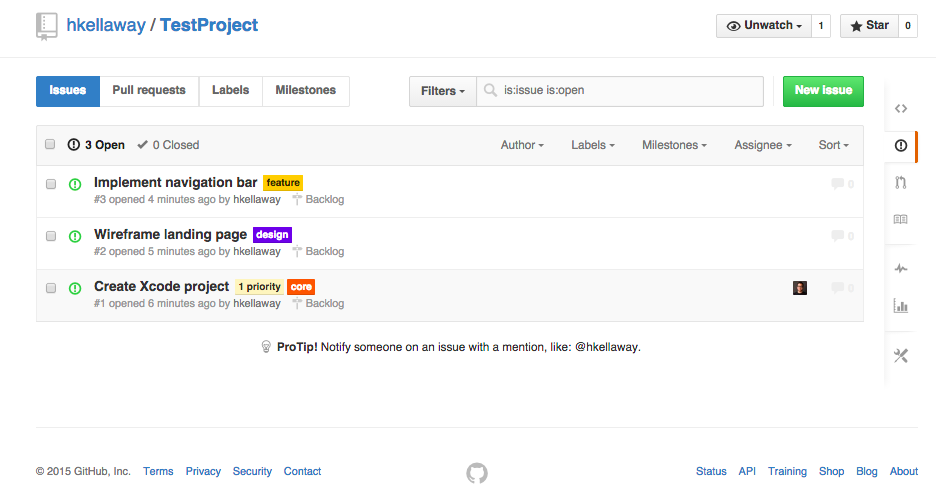Image resolution: width=936 pixels, height=497 pixels.
Task: Switch to the Labels tab
Action: (230, 91)
